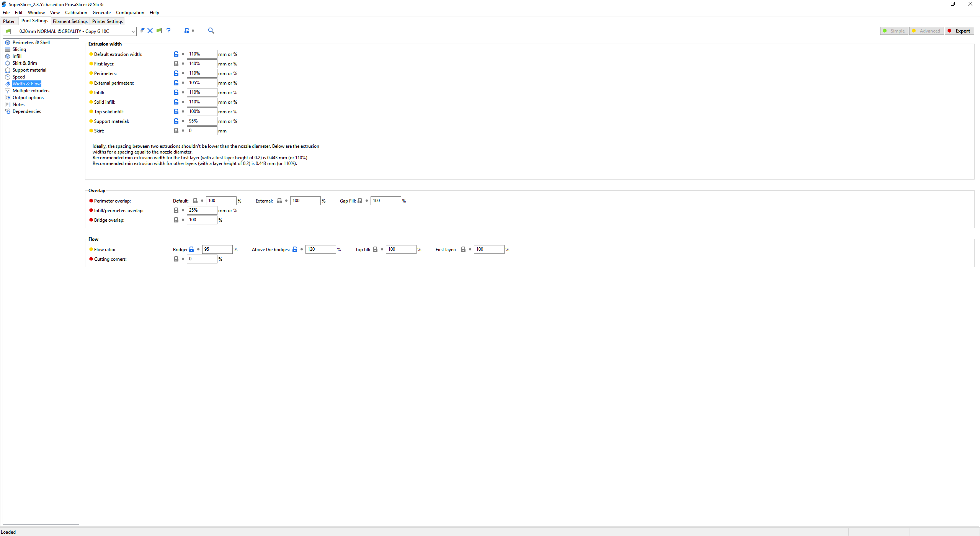Click the search settings magnifier icon

pyautogui.click(x=211, y=31)
